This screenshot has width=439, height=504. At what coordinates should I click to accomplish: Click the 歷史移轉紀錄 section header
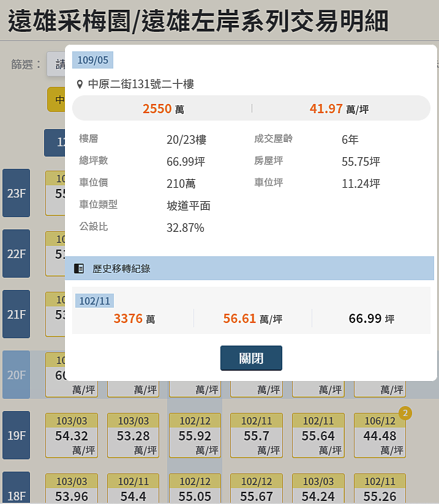point(249,269)
